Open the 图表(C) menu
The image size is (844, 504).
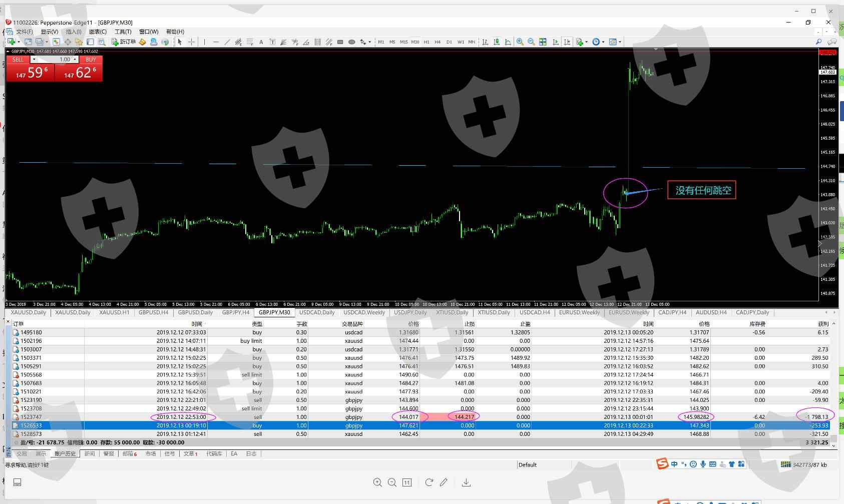[98, 32]
